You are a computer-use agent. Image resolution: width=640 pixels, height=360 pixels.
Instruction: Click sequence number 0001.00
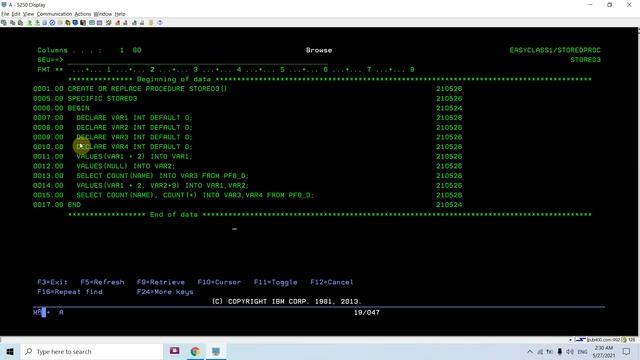pyautogui.click(x=48, y=89)
